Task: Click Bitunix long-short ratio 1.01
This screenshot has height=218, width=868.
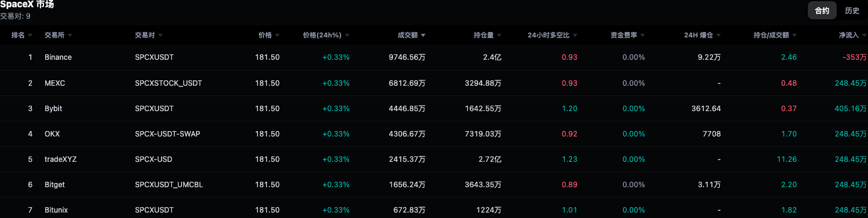Action: 569,210
